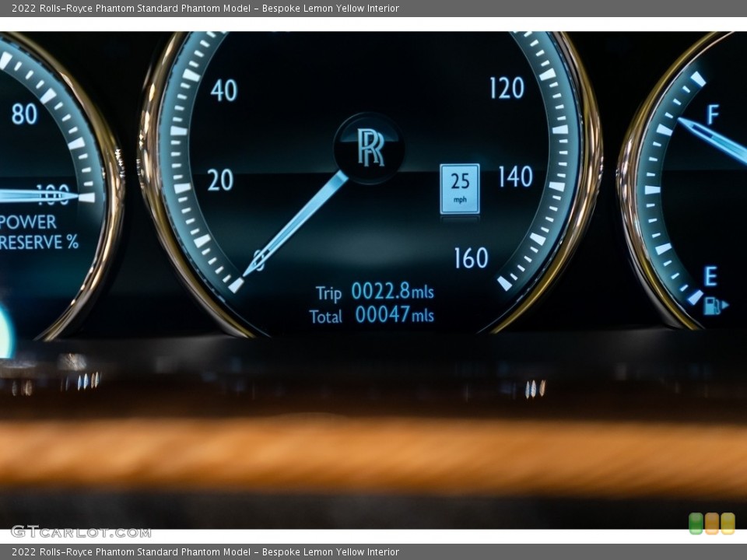Viewport: 747px width, 560px height.
Task: Click the 120 mark on the speedometer
Action: 507,88
